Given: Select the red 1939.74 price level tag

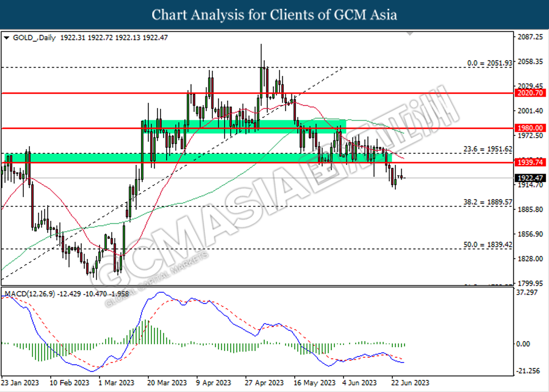Looking at the screenshot, I should 530,162.
